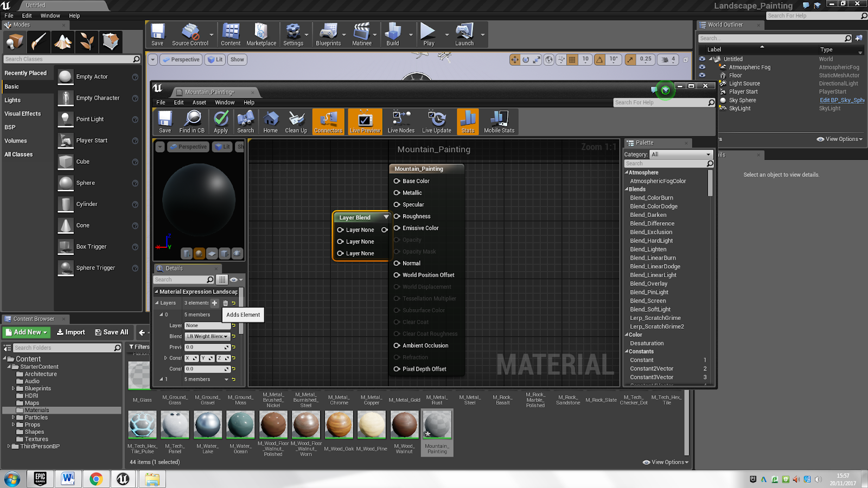Open the material editor Search tool
This screenshot has height=488, width=868.
click(245, 121)
